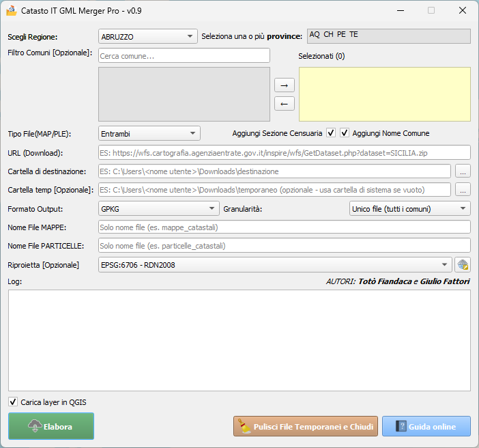Viewport: 479px width, 448px height.
Task: Click the Cartella di destinazione text field
Action: click(274, 171)
